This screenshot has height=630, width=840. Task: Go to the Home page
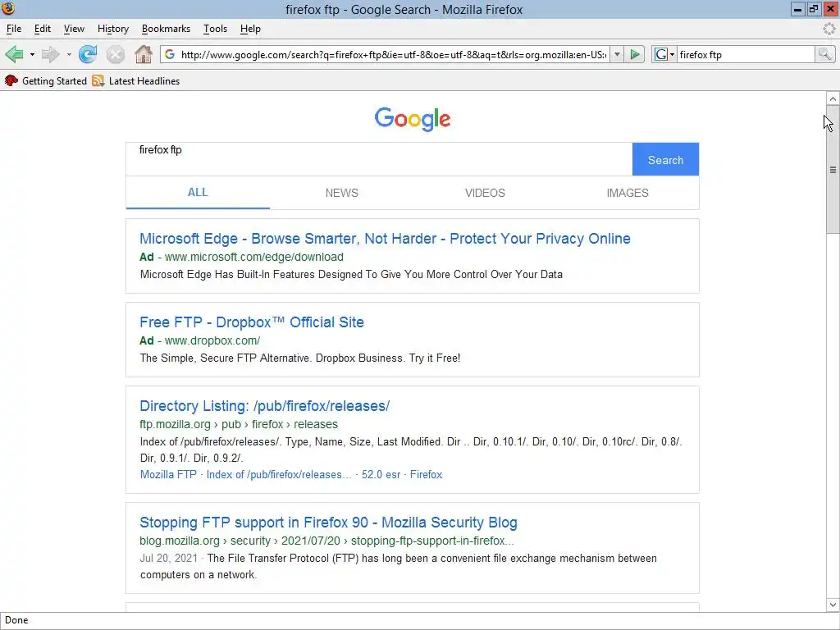point(143,54)
